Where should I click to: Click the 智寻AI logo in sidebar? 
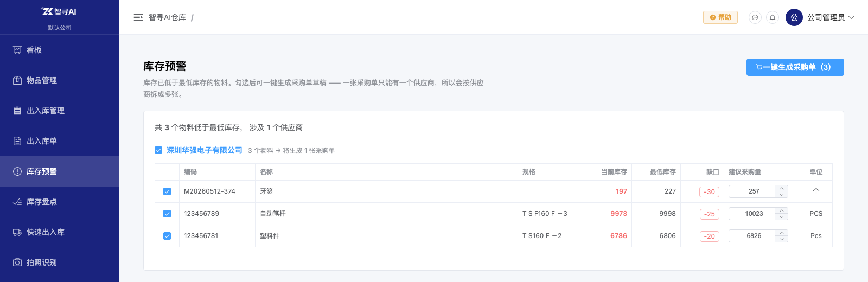click(x=59, y=11)
